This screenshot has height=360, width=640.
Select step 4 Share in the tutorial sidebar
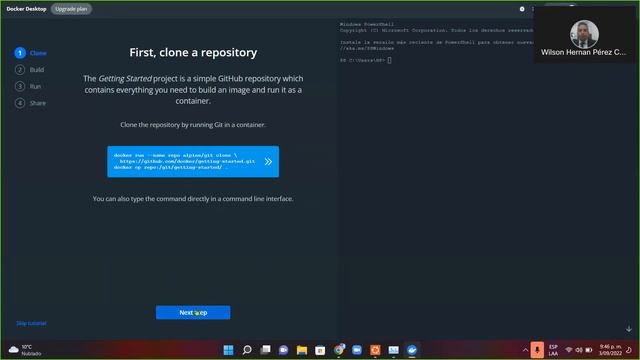tap(31, 103)
